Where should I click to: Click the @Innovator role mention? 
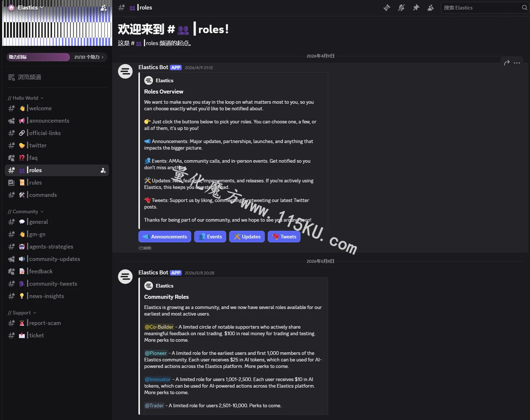(x=158, y=380)
